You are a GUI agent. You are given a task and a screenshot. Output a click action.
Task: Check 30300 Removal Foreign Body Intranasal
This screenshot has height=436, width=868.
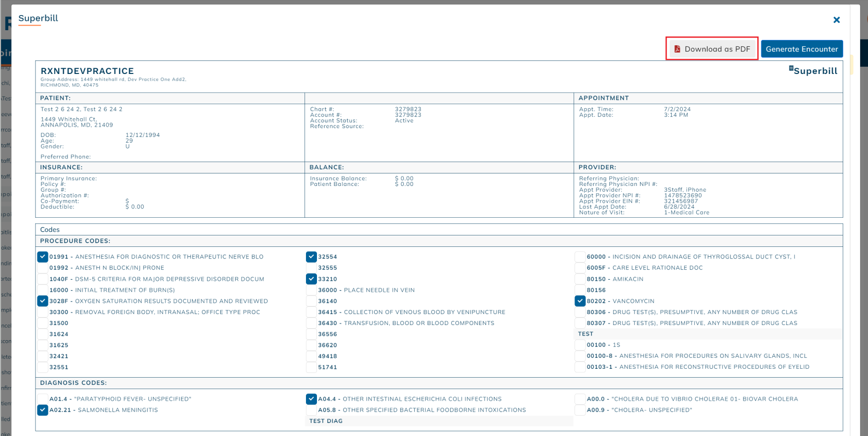(43, 312)
